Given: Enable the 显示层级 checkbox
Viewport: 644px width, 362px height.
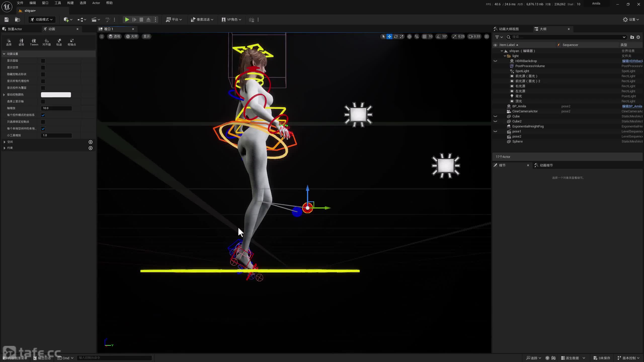Looking at the screenshot, I should point(43,61).
